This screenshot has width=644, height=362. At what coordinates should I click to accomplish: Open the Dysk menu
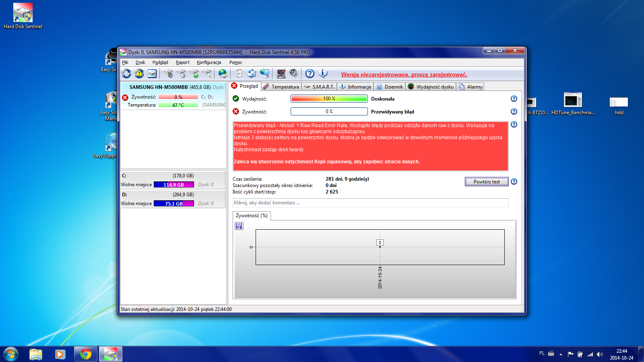[140, 62]
